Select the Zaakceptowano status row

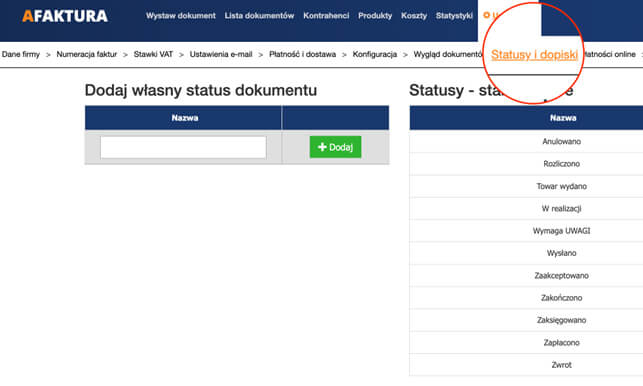526,276
